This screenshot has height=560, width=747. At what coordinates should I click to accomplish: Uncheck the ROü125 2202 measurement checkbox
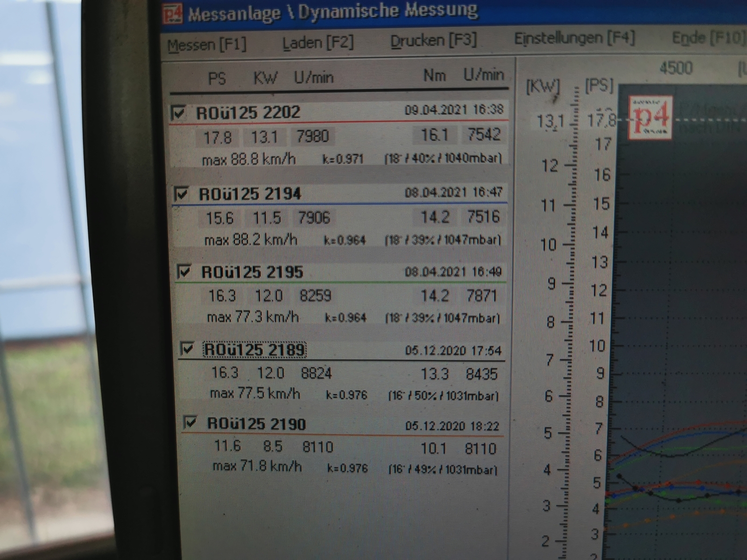coord(178,113)
